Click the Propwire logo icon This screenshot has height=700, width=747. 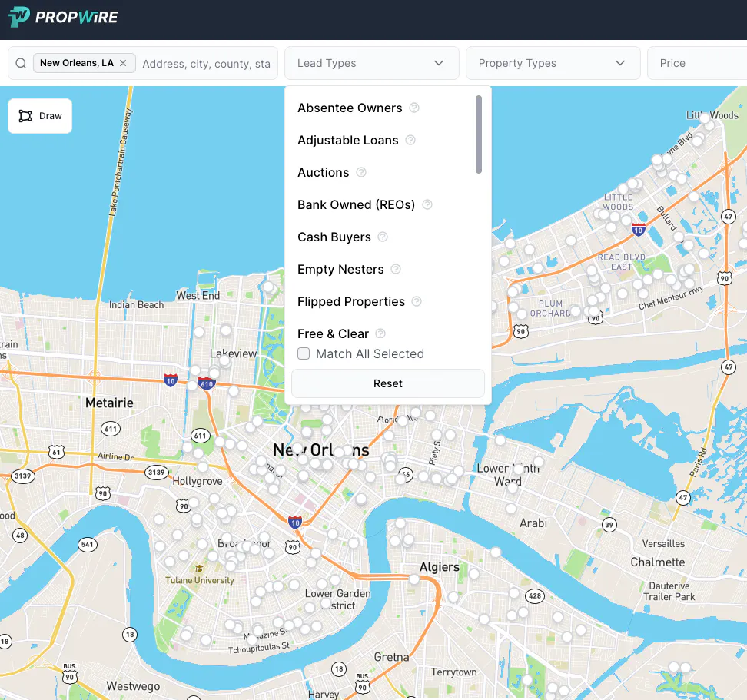18,18
